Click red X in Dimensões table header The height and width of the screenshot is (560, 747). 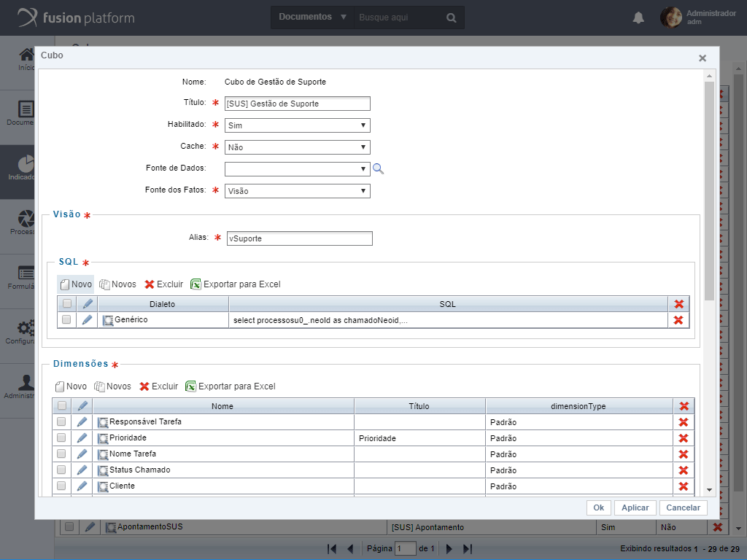click(684, 406)
